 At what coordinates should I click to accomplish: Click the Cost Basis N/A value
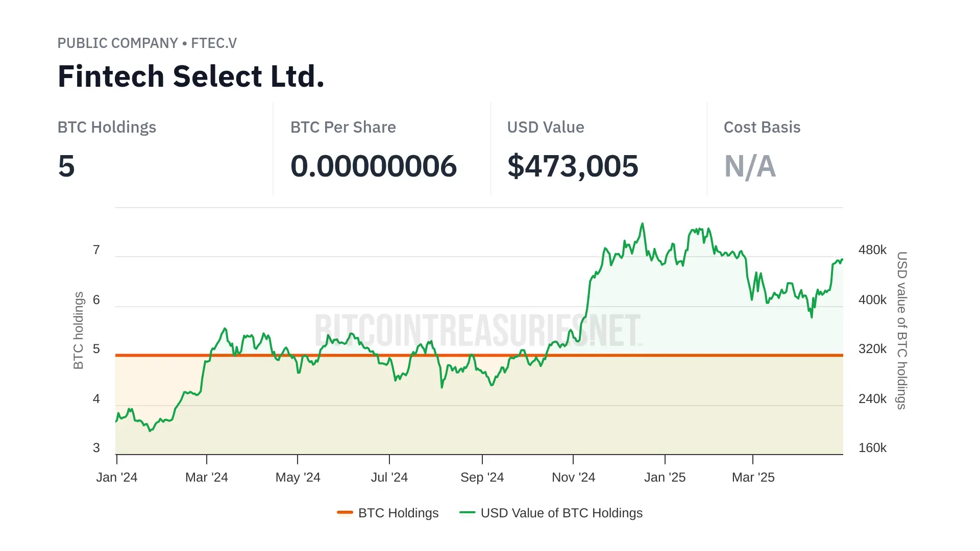[x=750, y=166]
